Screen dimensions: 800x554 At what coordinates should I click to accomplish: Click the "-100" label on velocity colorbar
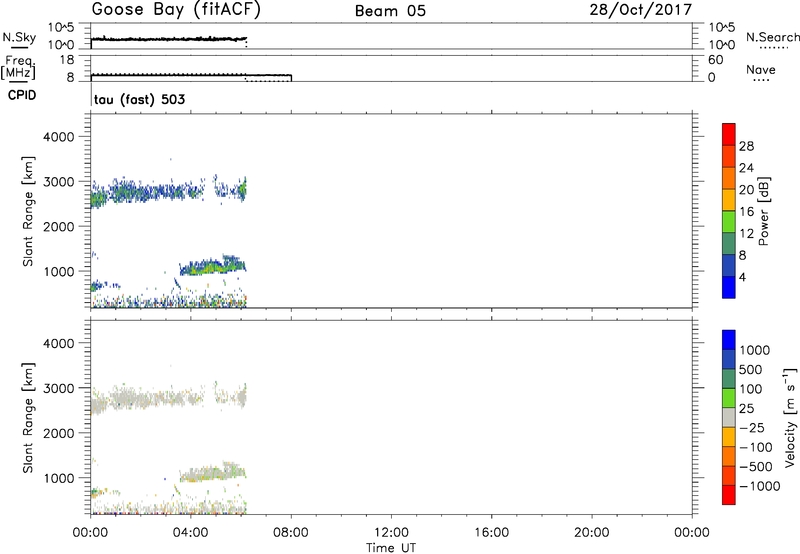pyautogui.click(x=755, y=447)
